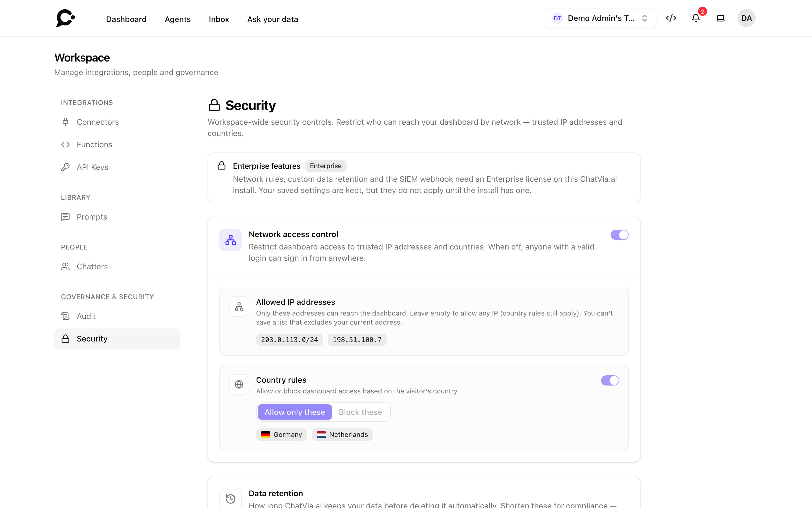Click the message icon beside Prompts
Viewport: 812px width, 508px height.
pyautogui.click(x=65, y=217)
